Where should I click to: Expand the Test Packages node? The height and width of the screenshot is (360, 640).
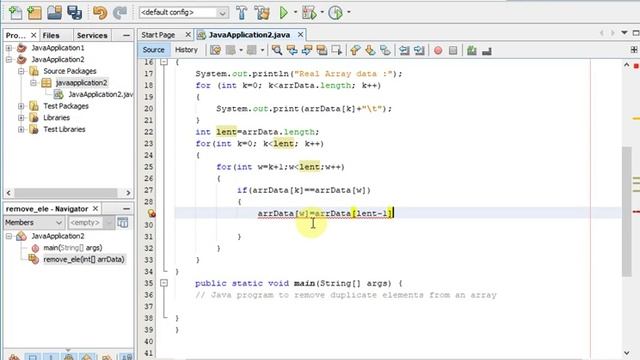[21, 106]
